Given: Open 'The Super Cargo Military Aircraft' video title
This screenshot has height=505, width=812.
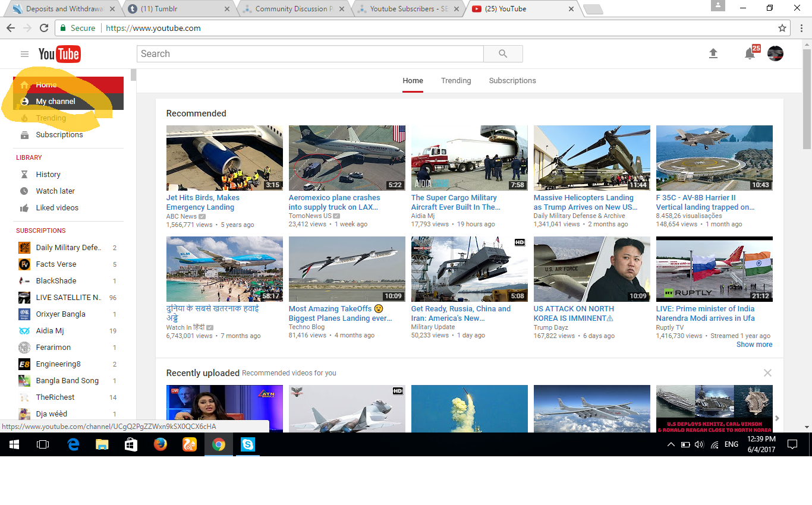Looking at the screenshot, I should pyautogui.click(x=456, y=203).
